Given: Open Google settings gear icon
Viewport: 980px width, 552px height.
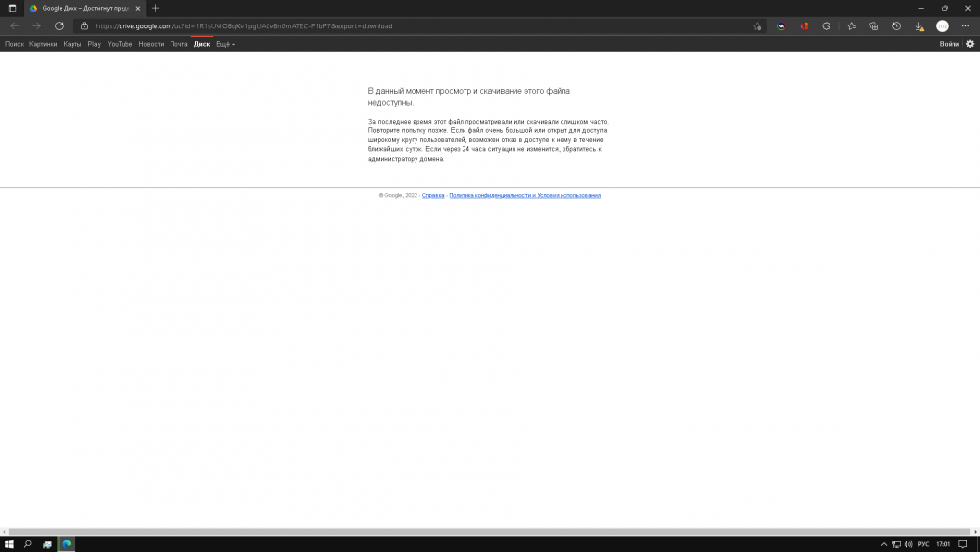Looking at the screenshot, I should (x=970, y=44).
